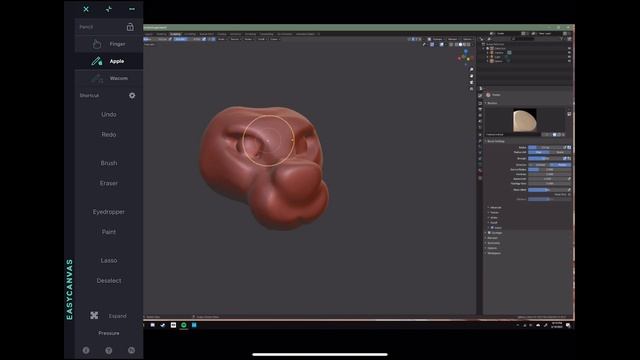Screen dimensions: 640x360
Task: Click the viewport zoom magnifier icon
Action: click(471, 69)
